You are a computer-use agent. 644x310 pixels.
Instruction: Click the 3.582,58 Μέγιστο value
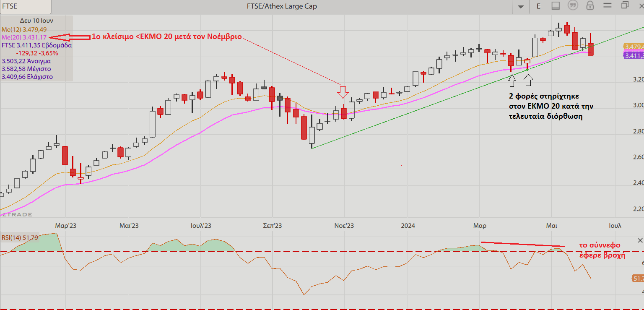pos(26,69)
